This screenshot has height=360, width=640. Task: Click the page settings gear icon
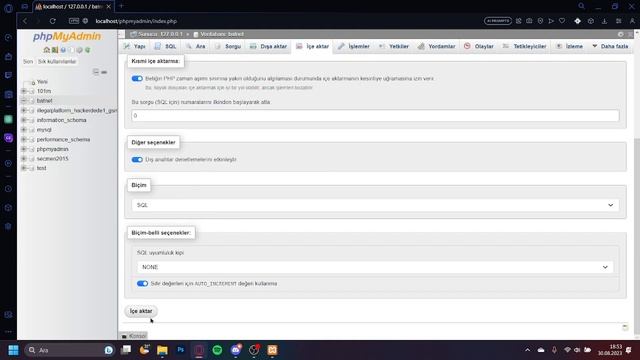[x=620, y=34]
